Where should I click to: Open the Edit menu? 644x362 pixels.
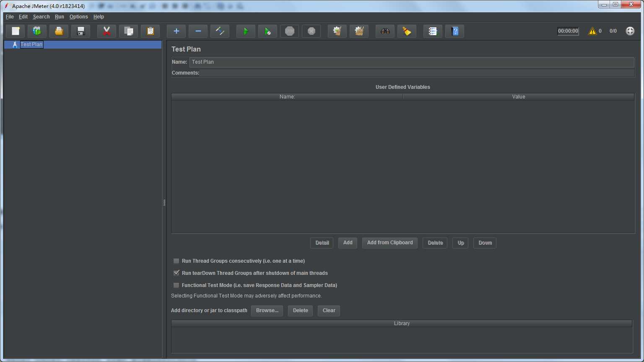23,17
